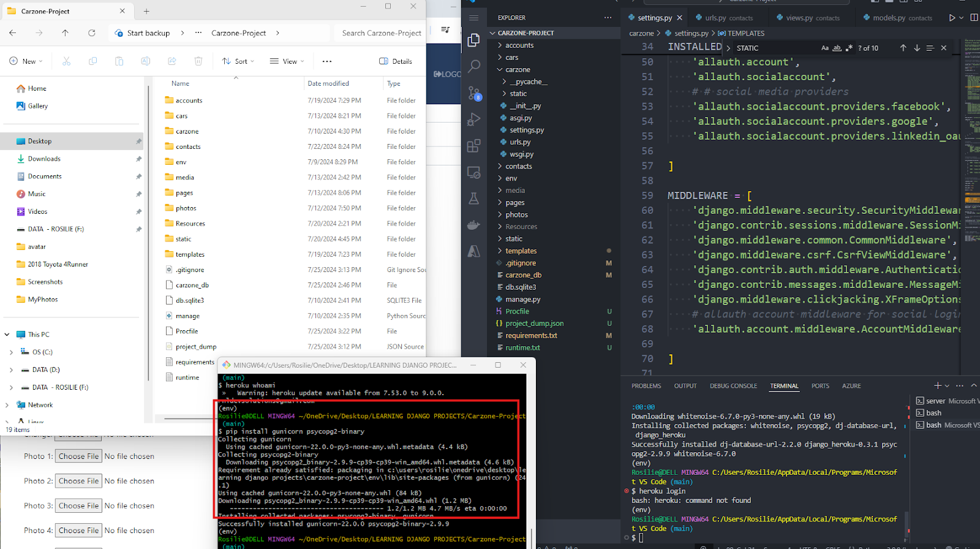The width and height of the screenshot is (980, 549).
Task: Click the Find in Selection icon
Action: tap(930, 48)
